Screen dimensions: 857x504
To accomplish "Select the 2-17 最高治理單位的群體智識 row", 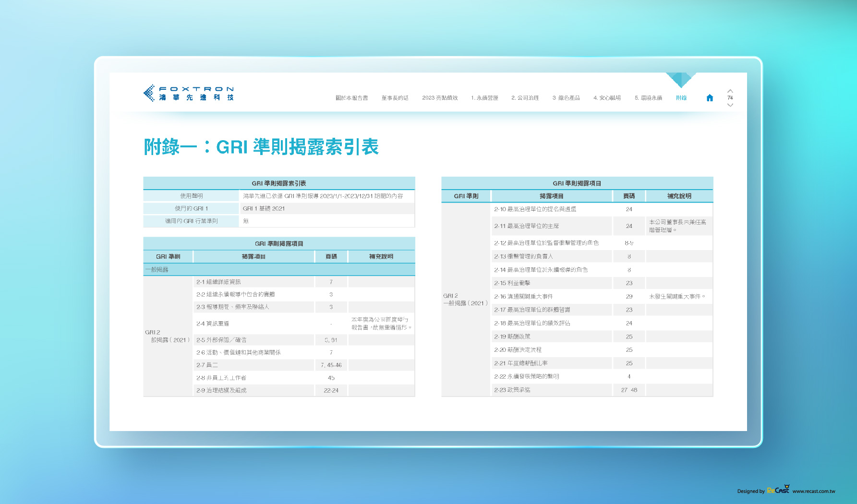I will coord(602,310).
